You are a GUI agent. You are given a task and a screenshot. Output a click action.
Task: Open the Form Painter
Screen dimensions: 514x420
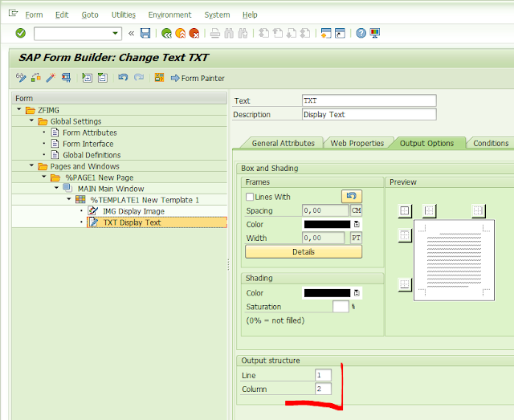pos(198,78)
